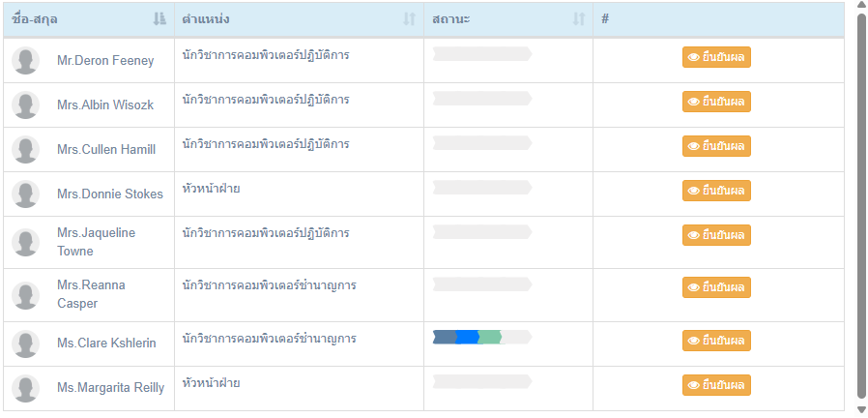Click ยืนยันผล for Mrs.Donnie Stokes
Screen dimensions: 868x418
[x=716, y=191]
